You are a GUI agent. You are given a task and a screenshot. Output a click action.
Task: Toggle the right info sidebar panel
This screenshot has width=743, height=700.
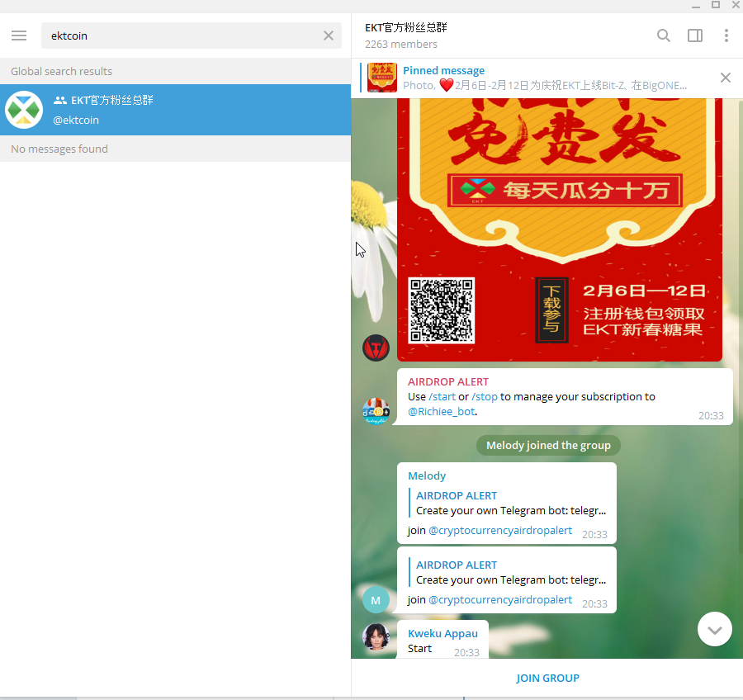[x=694, y=35]
